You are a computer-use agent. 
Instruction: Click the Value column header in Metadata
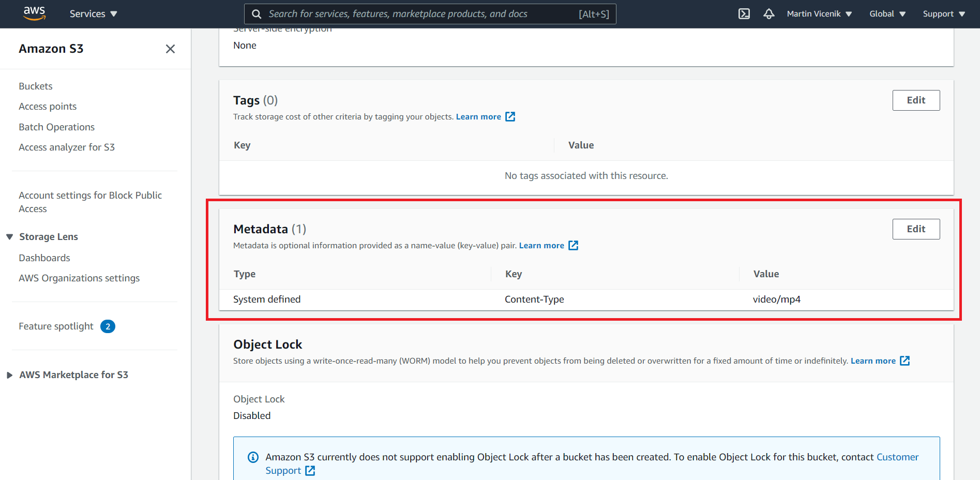click(766, 274)
